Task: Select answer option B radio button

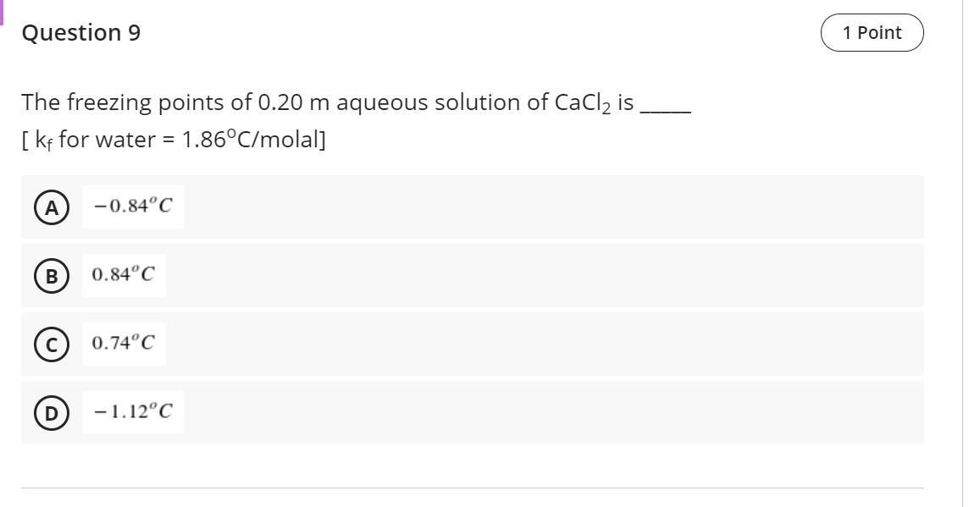Action: pos(50,275)
